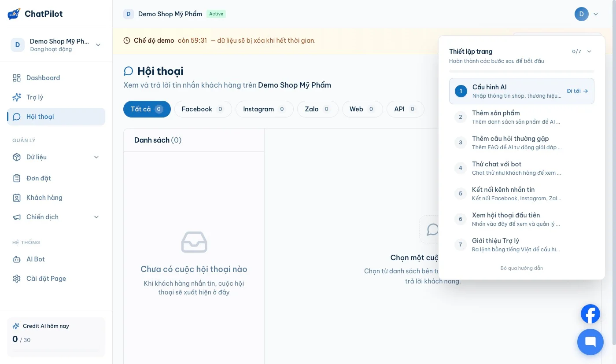This screenshot has height=364, width=616.
Task: Click the setup progress bar
Action: [522, 71]
